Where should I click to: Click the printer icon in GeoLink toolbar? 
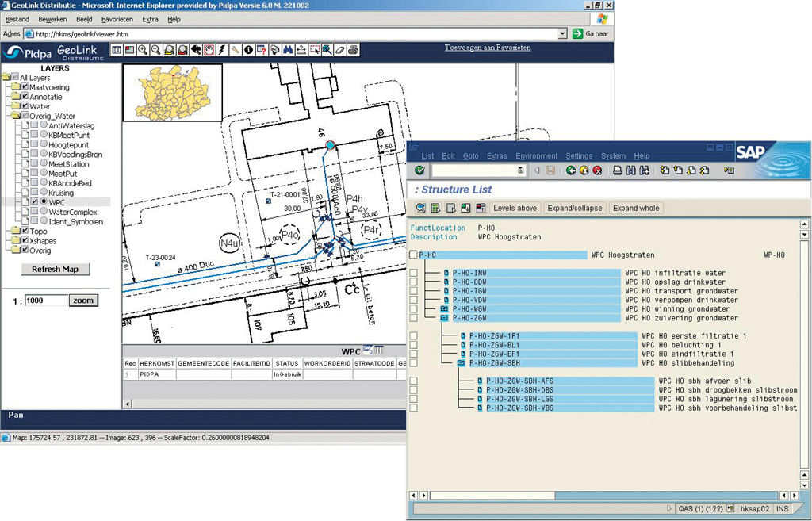[x=353, y=50]
